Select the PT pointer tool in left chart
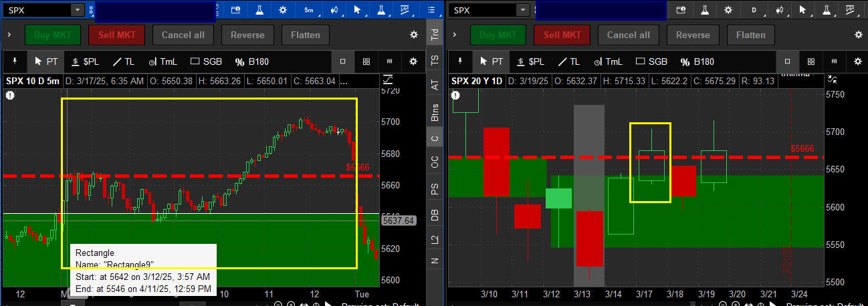This screenshot has height=306, width=868. [45, 61]
